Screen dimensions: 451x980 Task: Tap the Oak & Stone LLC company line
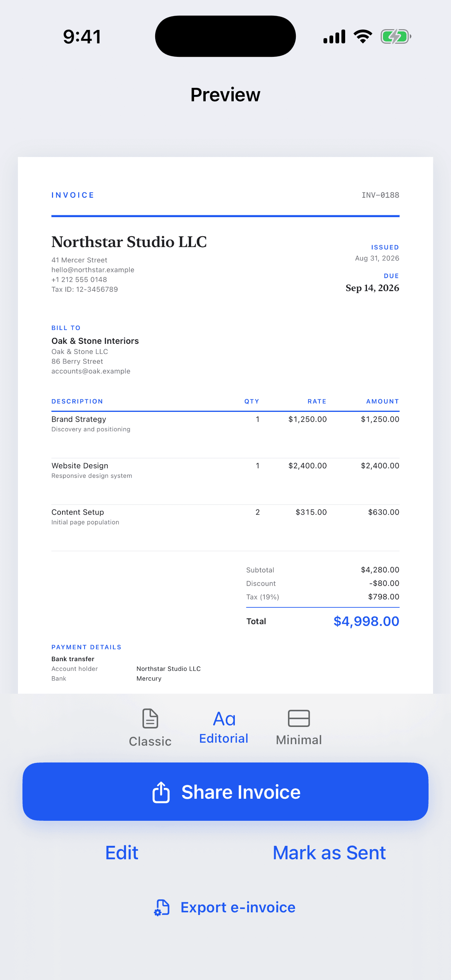(x=80, y=351)
